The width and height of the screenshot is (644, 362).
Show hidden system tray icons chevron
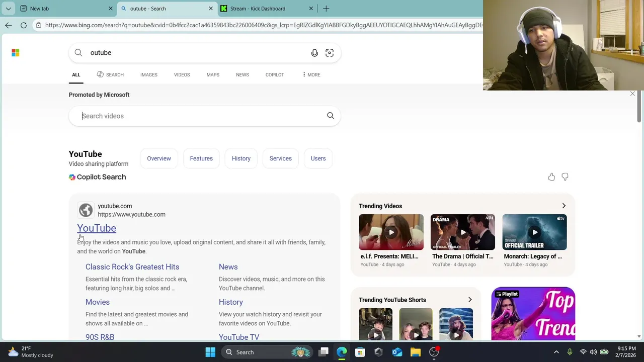tap(556, 352)
